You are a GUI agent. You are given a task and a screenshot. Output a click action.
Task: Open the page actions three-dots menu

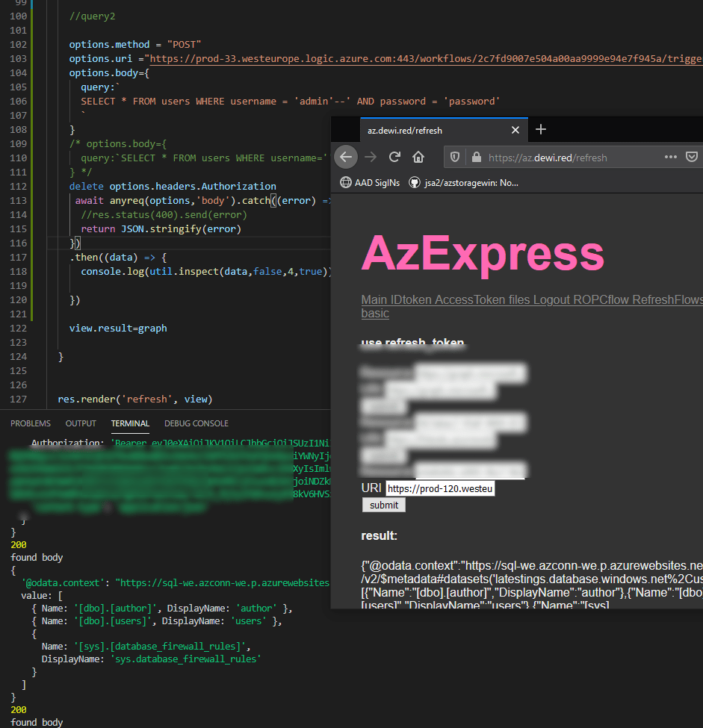670,158
